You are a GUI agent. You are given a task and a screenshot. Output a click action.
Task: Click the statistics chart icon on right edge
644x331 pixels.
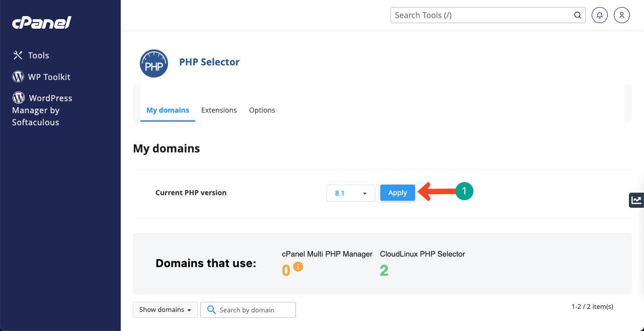pyautogui.click(x=636, y=200)
